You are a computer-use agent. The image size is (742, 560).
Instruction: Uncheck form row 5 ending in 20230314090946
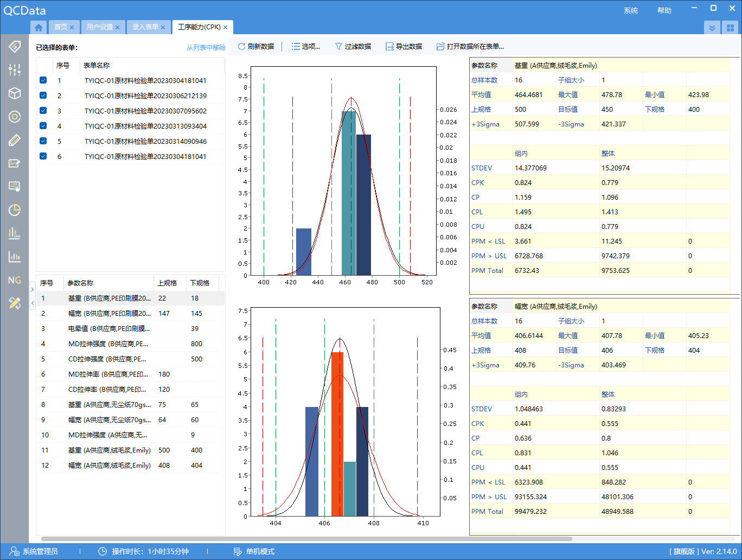pos(43,141)
